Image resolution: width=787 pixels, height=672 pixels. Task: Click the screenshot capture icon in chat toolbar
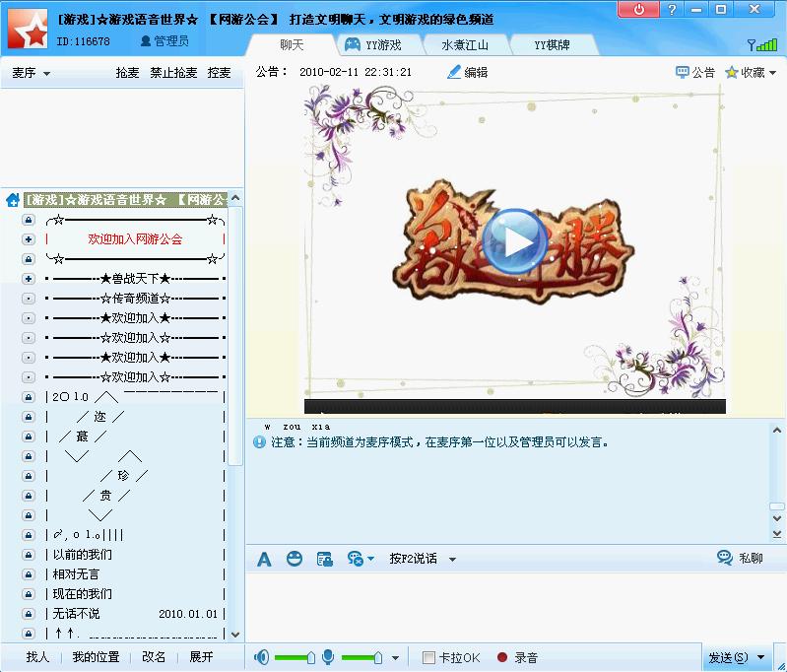[324, 559]
